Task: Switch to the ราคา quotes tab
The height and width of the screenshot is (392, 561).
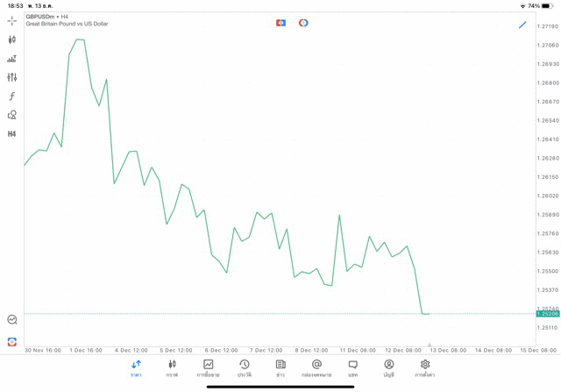Action: coord(136,368)
